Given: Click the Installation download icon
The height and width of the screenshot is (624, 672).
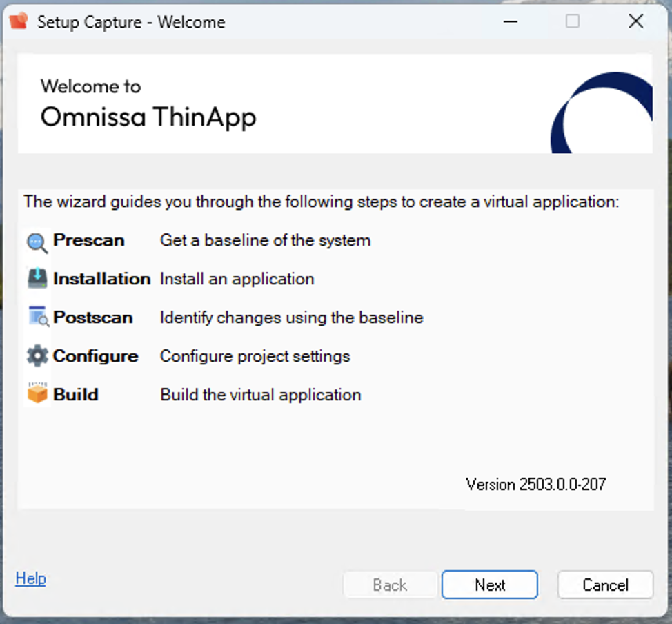Looking at the screenshot, I should click(x=37, y=279).
